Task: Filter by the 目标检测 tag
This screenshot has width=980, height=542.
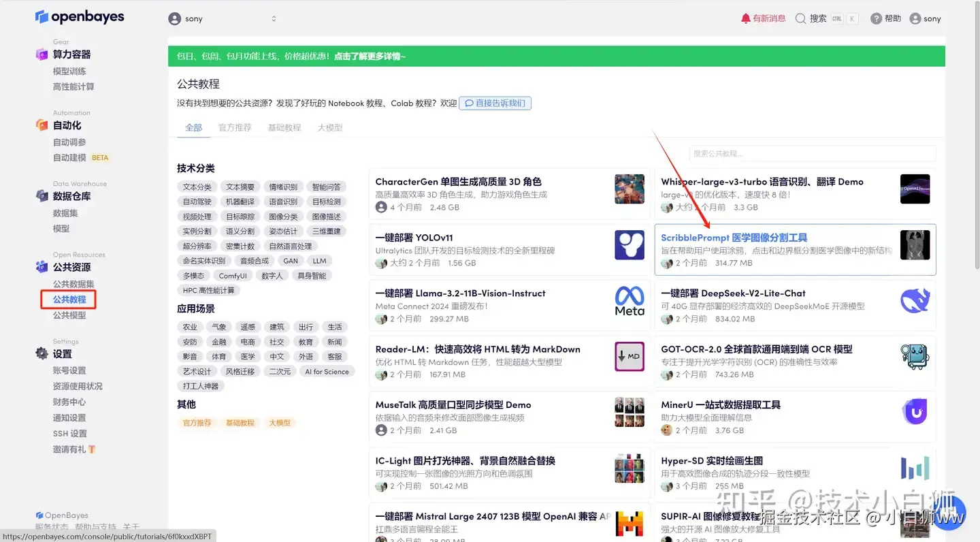Action: click(327, 202)
